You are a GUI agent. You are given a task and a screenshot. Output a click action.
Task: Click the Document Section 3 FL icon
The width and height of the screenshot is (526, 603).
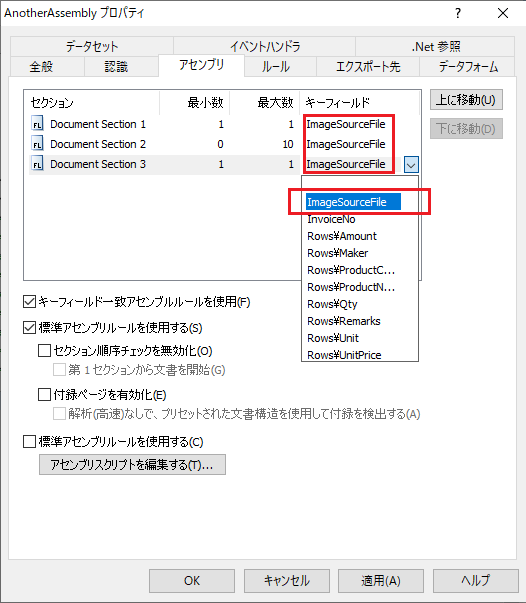[x=37, y=164]
